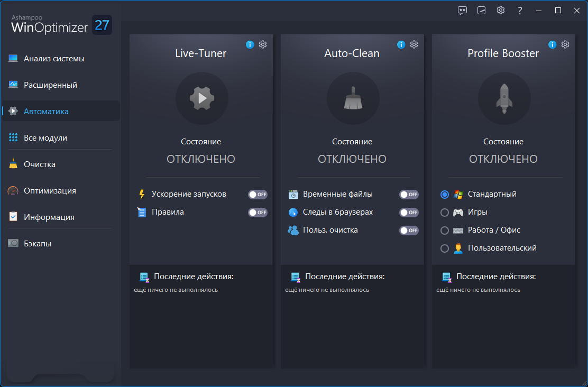Open Все модули in the sidebar
This screenshot has width=588, height=387.
click(x=61, y=137)
